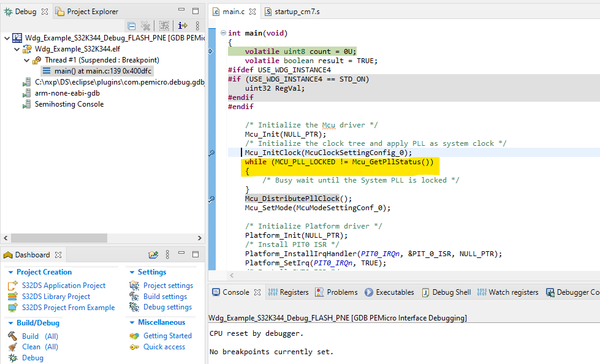Click the grayed pixelated Debug toolbar icon
This screenshot has height=364, width=600.
164,26
